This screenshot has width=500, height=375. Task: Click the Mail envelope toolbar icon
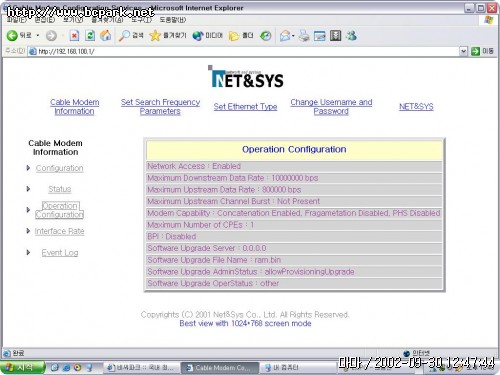[x=285, y=35]
